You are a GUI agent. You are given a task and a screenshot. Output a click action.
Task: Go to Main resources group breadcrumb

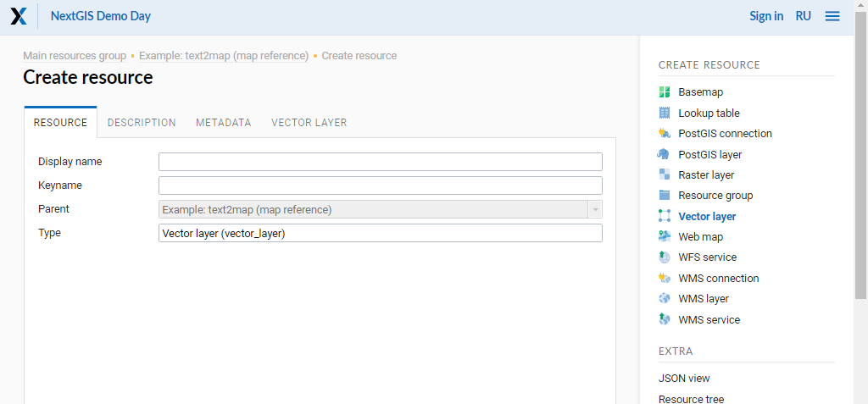[x=75, y=56]
